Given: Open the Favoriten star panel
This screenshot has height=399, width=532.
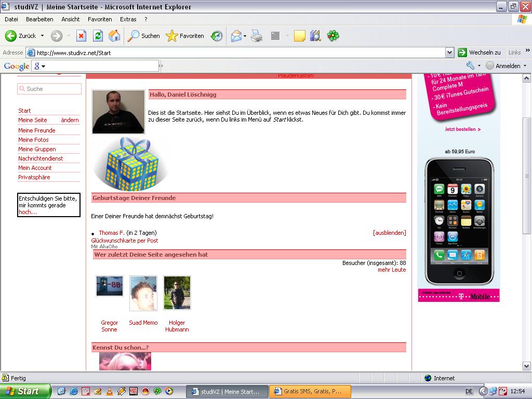Looking at the screenshot, I should pos(185,36).
